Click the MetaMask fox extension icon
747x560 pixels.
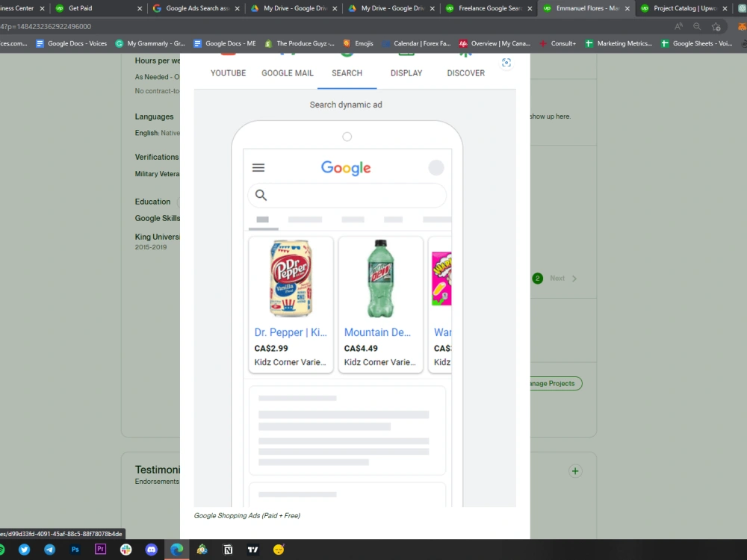(x=742, y=27)
